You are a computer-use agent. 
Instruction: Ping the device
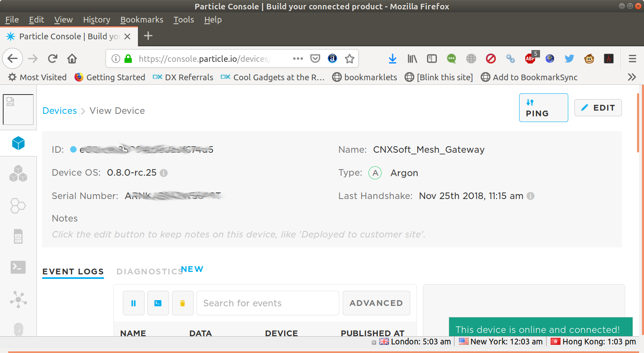pos(543,108)
